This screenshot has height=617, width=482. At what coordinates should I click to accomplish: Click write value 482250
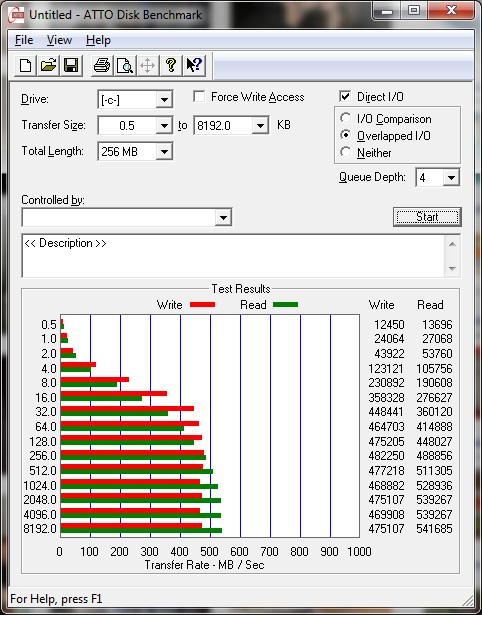pos(386,456)
